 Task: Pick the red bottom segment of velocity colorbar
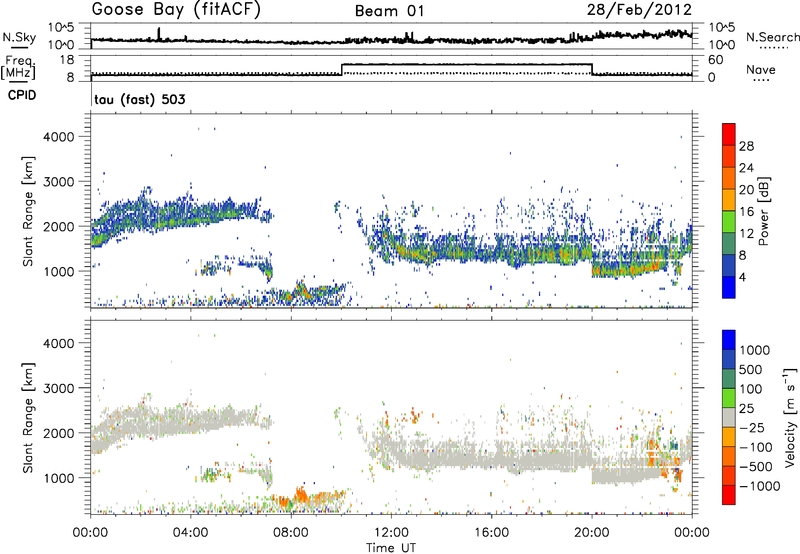pyautogui.click(x=729, y=495)
